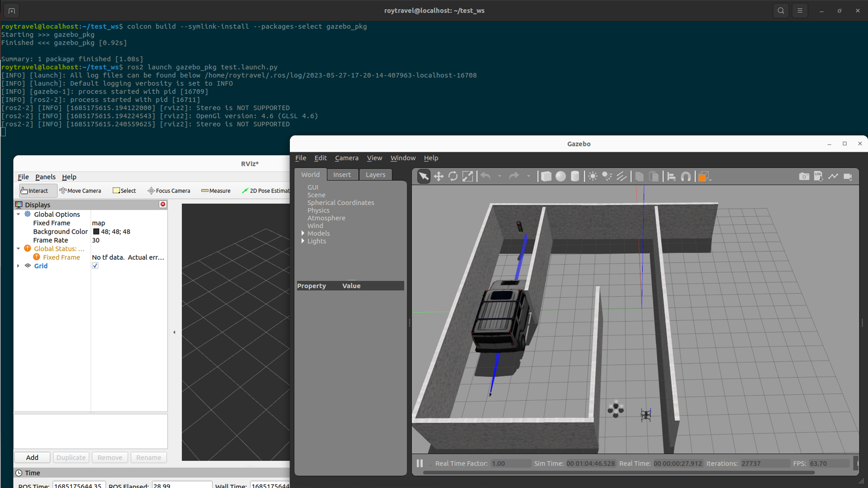Expand the Lights tree item
The height and width of the screenshot is (488, 868).
pos(303,241)
